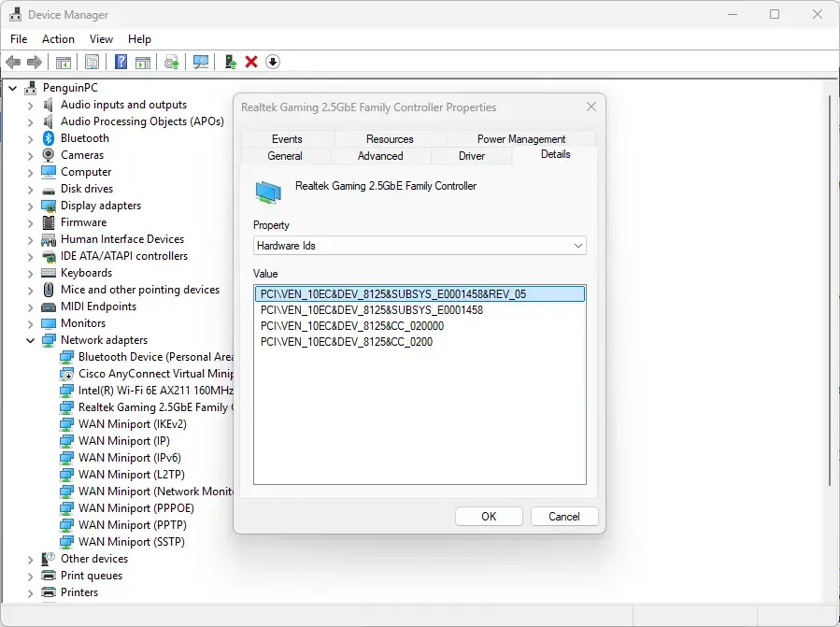Screen dimensions: 840x627
Task: Collapse the Network adapters node
Action: (x=31, y=340)
